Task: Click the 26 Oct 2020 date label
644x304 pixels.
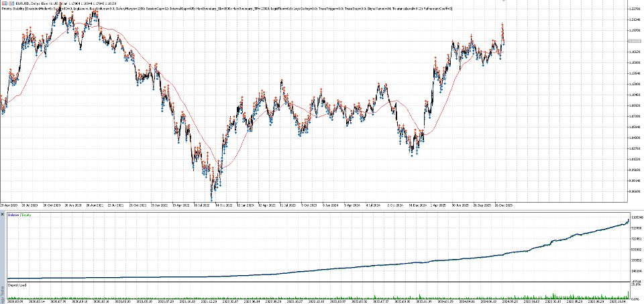Action: (x=52, y=205)
